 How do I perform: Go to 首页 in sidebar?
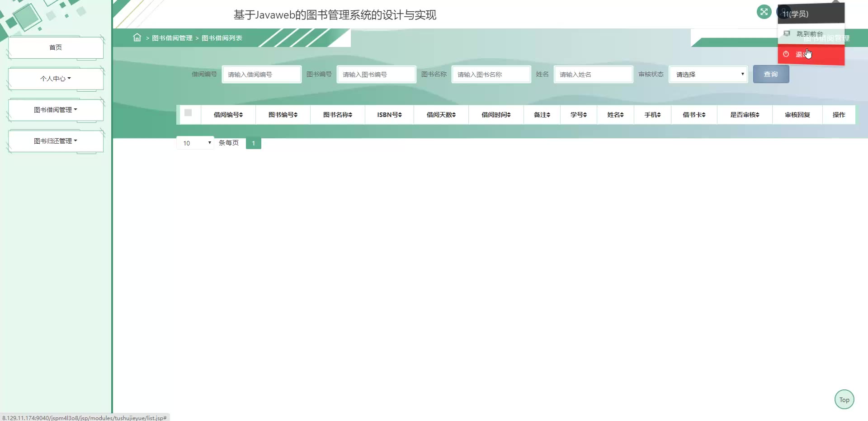coord(56,47)
